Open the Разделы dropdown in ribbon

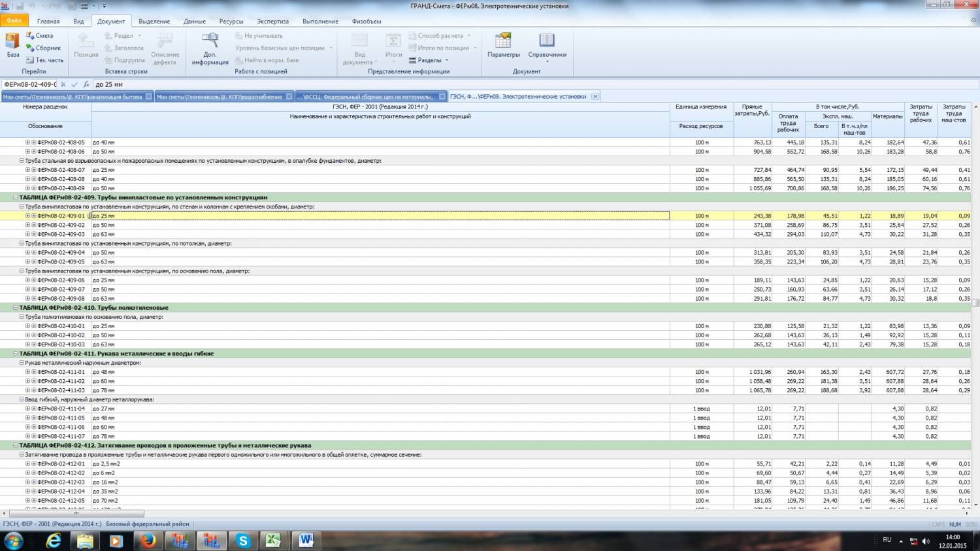429,60
